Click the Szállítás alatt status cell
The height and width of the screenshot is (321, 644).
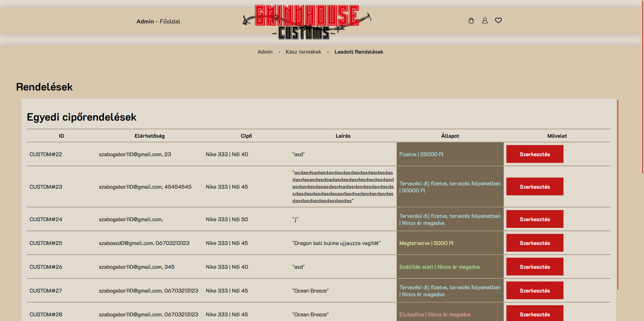point(450,267)
